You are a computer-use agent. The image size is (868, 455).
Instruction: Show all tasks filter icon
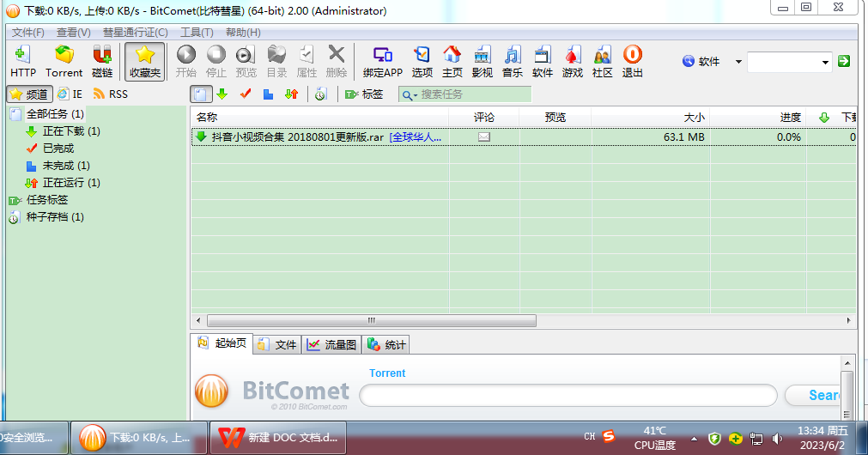(x=201, y=94)
